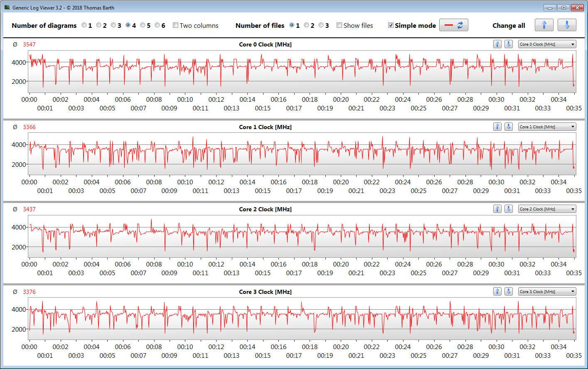Image resolution: width=588 pixels, height=369 pixels.
Task: Set Number of files to 3
Action: tap(321, 25)
